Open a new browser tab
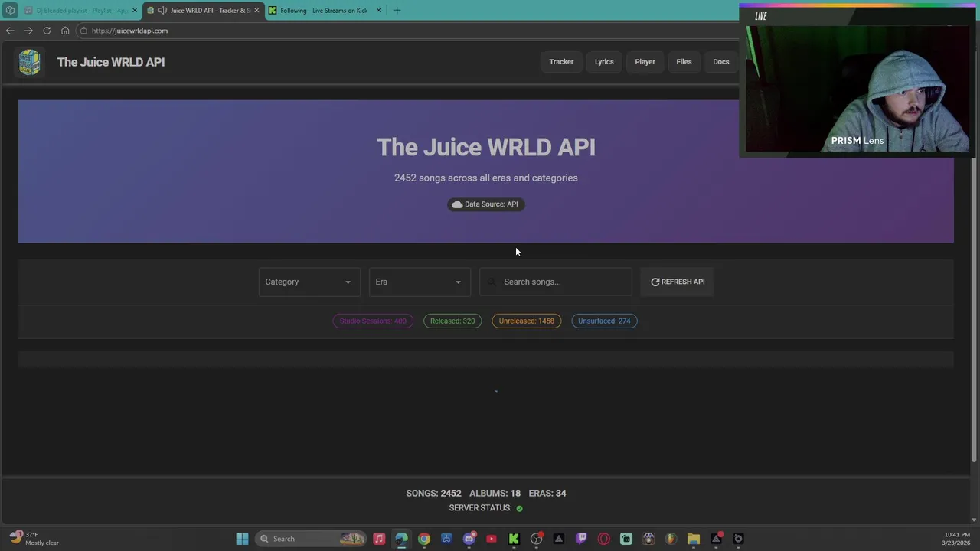Image resolution: width=980 pixels, height=551 pixels. tap(397, 11)
